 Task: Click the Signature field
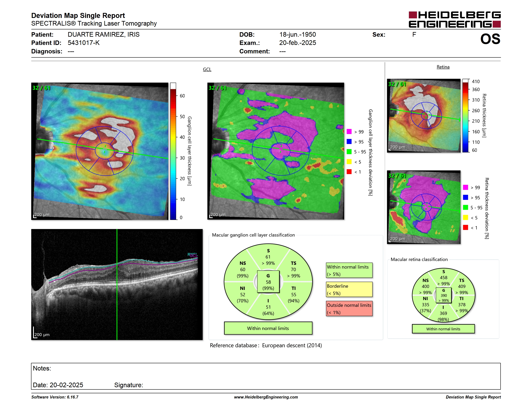point(129,385)
